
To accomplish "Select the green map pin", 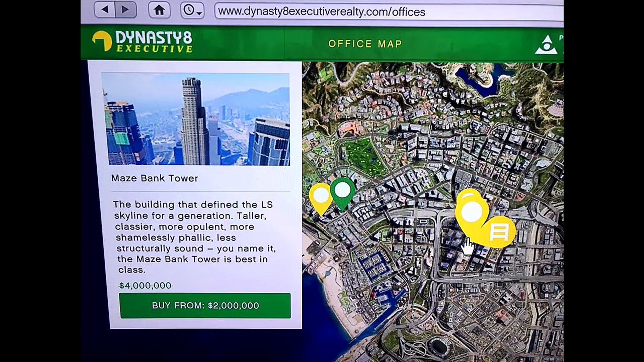I will click(342, 191).
